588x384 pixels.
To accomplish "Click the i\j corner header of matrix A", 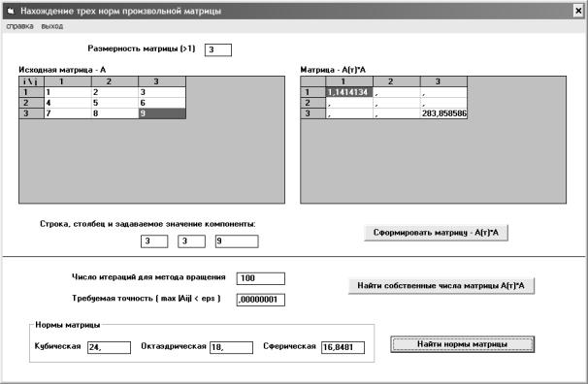I will [31, 81].
